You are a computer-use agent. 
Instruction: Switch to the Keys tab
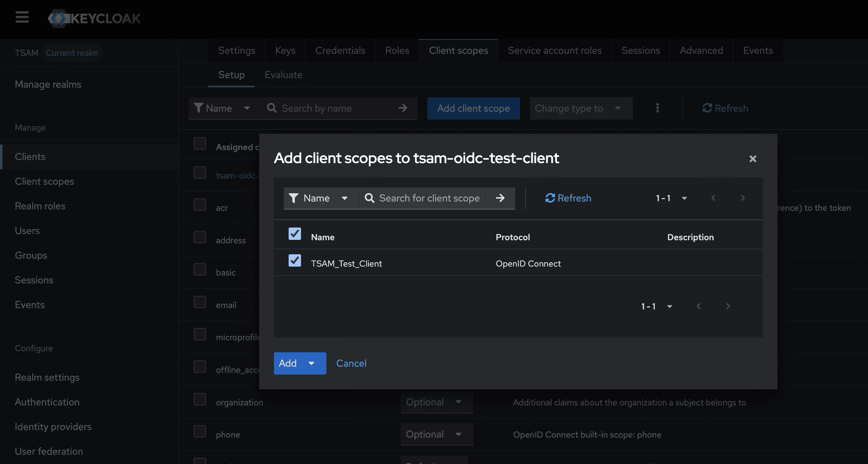(x=285, y=51)
